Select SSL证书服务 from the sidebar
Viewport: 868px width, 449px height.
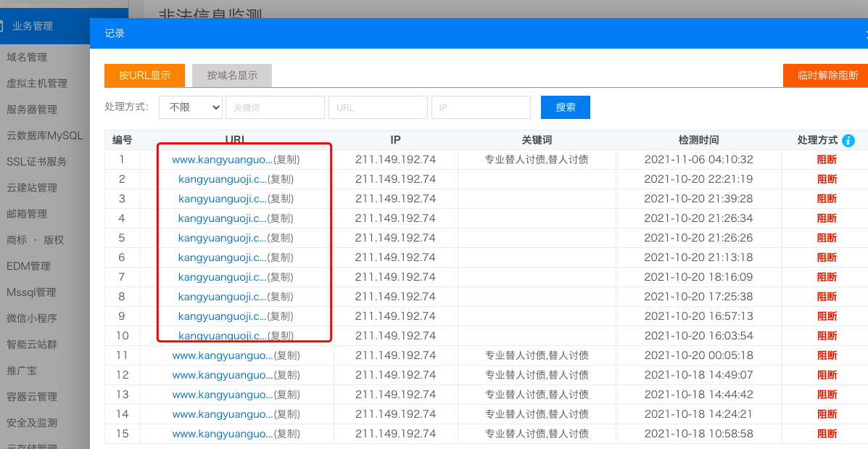point(36,162)
